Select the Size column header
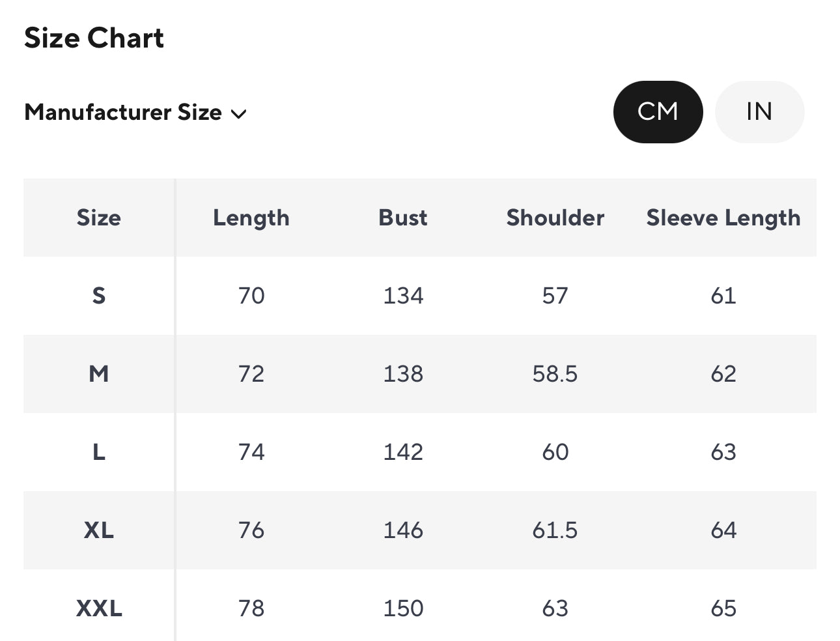 point(98,218)
